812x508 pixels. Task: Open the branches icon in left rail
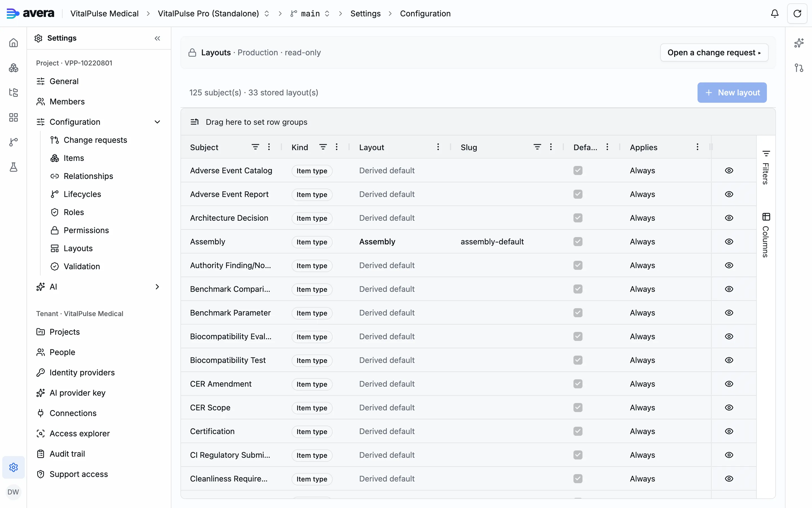(x=14, y=142)
